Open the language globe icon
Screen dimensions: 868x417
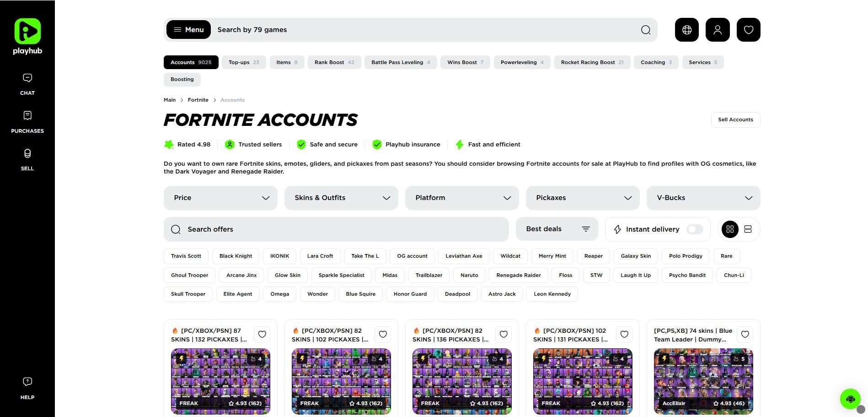point(686,30)
